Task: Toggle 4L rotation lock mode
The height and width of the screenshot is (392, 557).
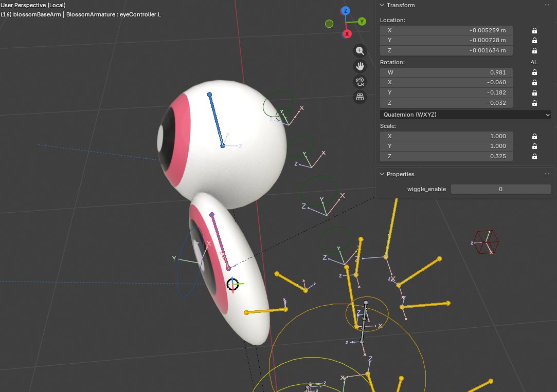Action: 534,62
